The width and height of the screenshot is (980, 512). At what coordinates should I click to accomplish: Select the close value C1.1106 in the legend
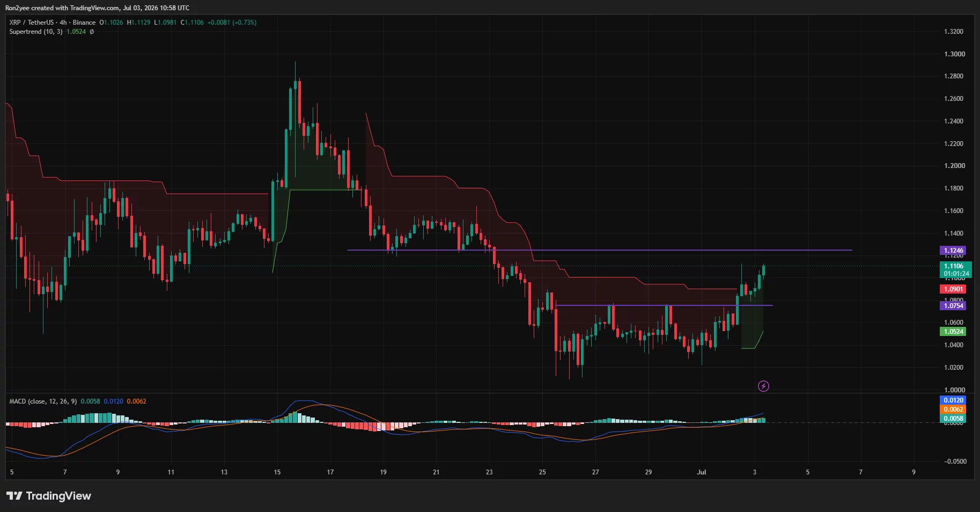tap(192, 23)
